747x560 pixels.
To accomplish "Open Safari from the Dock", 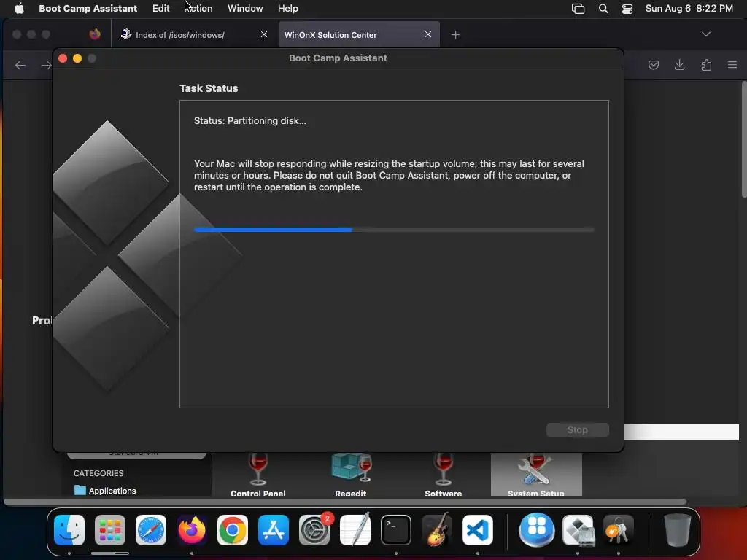I will click(151, 530).
